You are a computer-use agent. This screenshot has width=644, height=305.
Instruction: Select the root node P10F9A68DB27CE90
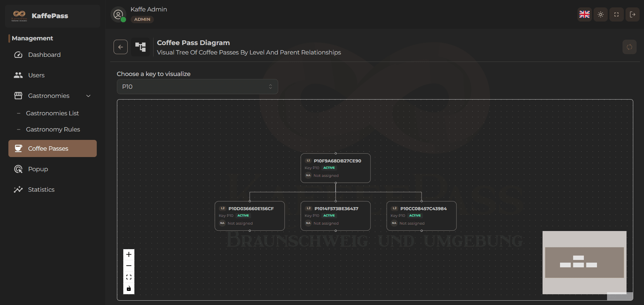pyautogui.click(x=335, y=168)
